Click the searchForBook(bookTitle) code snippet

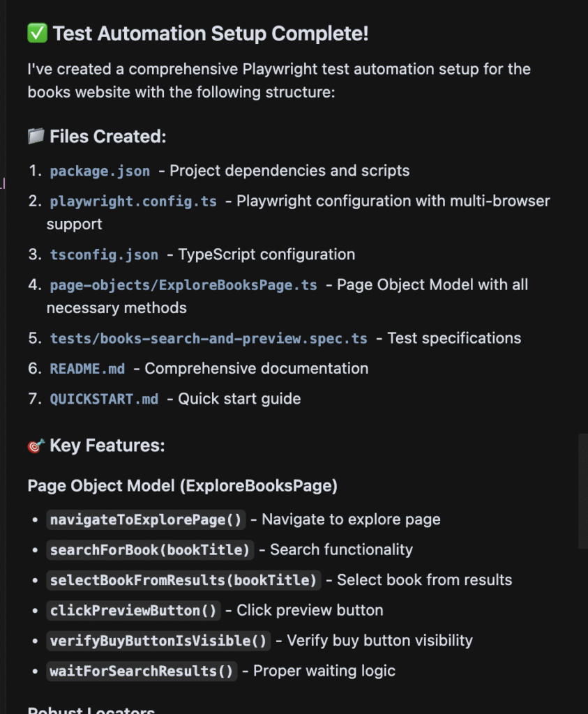(x=150, y=549)
